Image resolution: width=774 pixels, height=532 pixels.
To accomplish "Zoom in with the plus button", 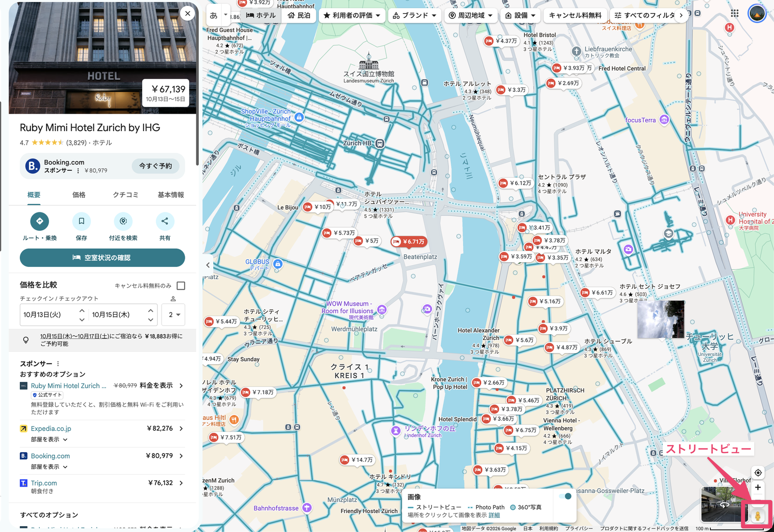I will 758,488.
